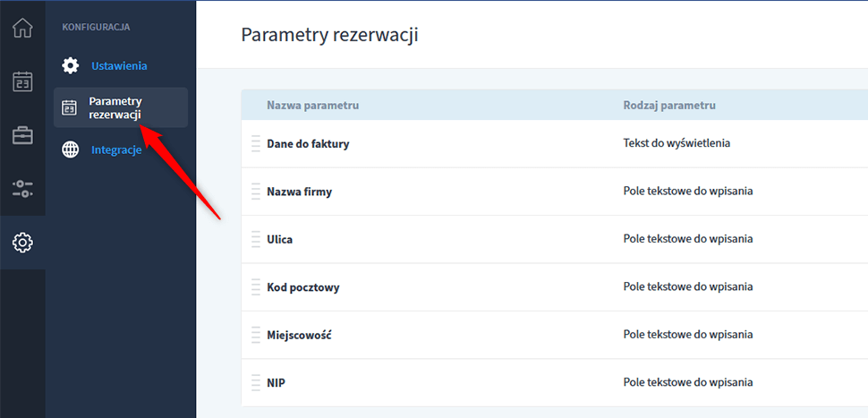Select Parametry rezerwacji menu item

[x=115, y=107]
